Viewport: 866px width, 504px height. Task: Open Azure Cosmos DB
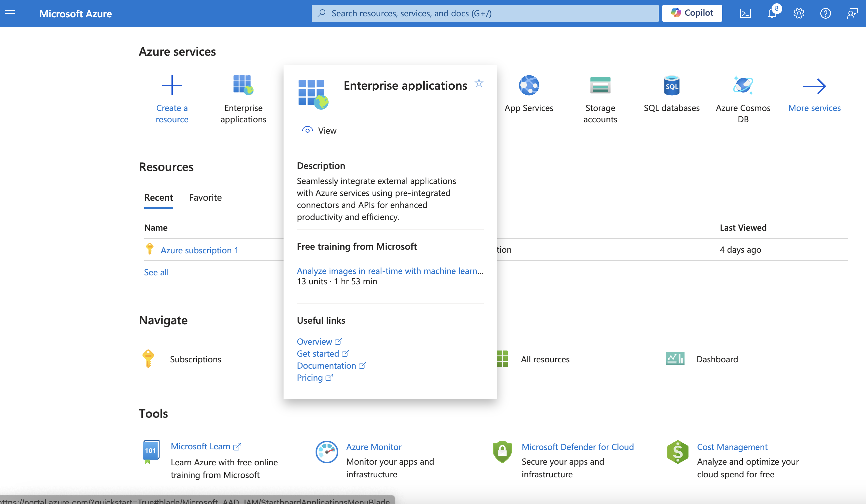coord(743,99)
